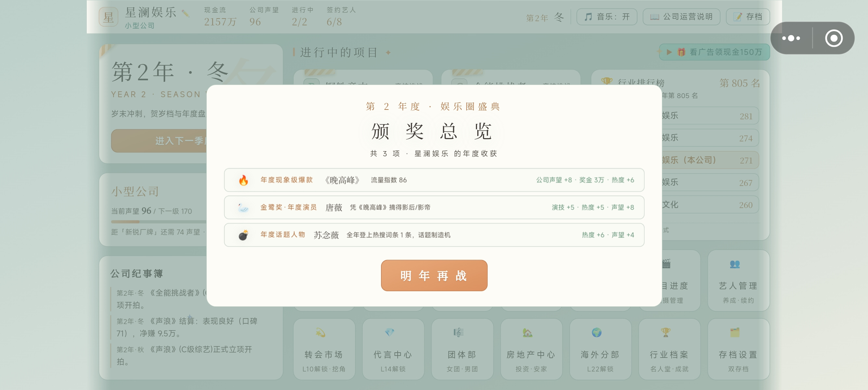Open 公司运营说明 guide
This screenshot has height=390, width=868.
pyautogui.click(x=681, y=17)
